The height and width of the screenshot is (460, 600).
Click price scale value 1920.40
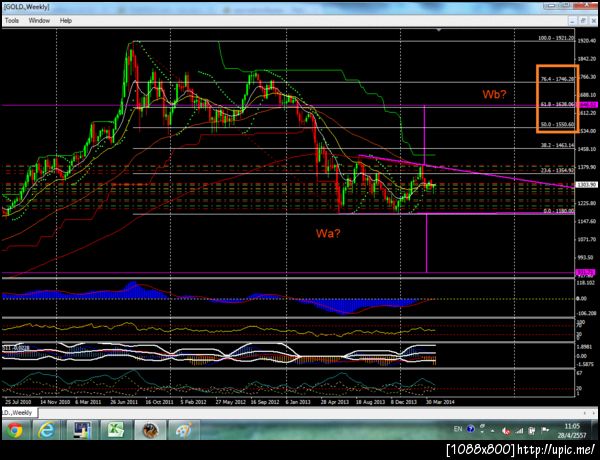click(x=587, y=41)
